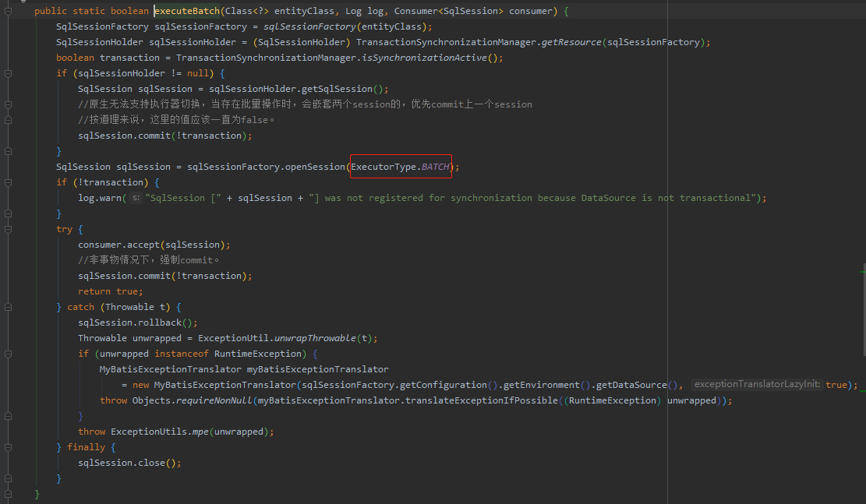Collapse the finally block fold marker
866x504 pixels.
(x=8, y=447)
